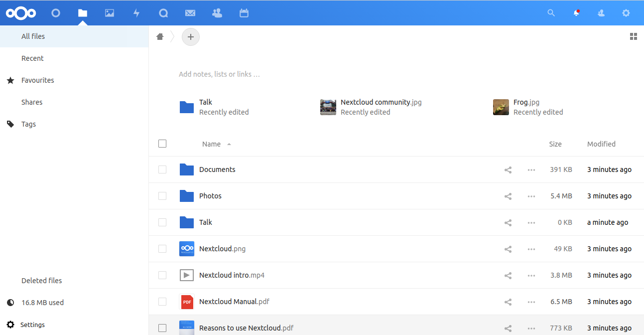Sort by Modified column header
Screen dimensions: 644x335
point(601,144)
